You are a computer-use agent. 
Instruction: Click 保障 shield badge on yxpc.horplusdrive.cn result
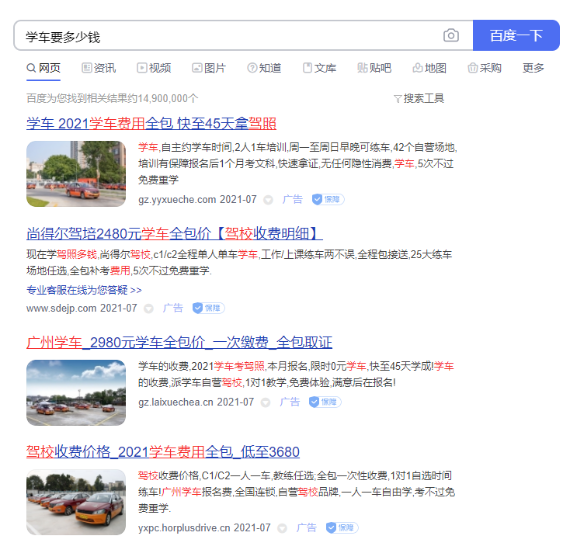[342, 528]
